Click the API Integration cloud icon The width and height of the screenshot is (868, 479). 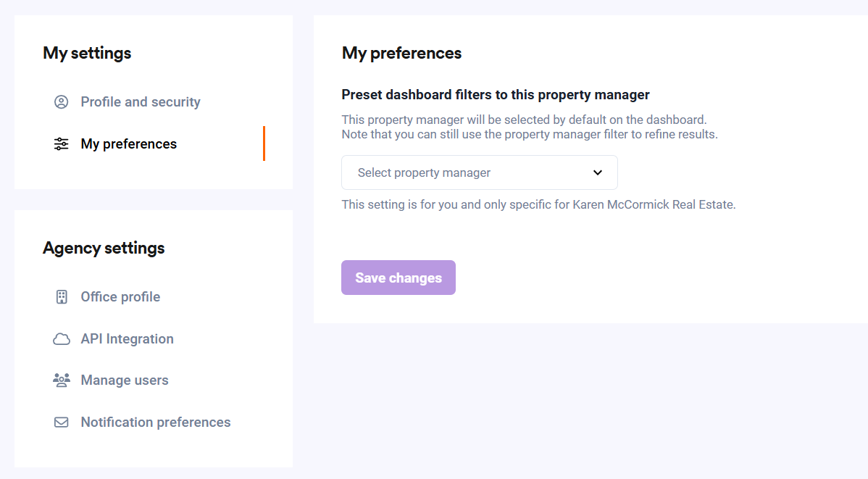coord(62,339)
